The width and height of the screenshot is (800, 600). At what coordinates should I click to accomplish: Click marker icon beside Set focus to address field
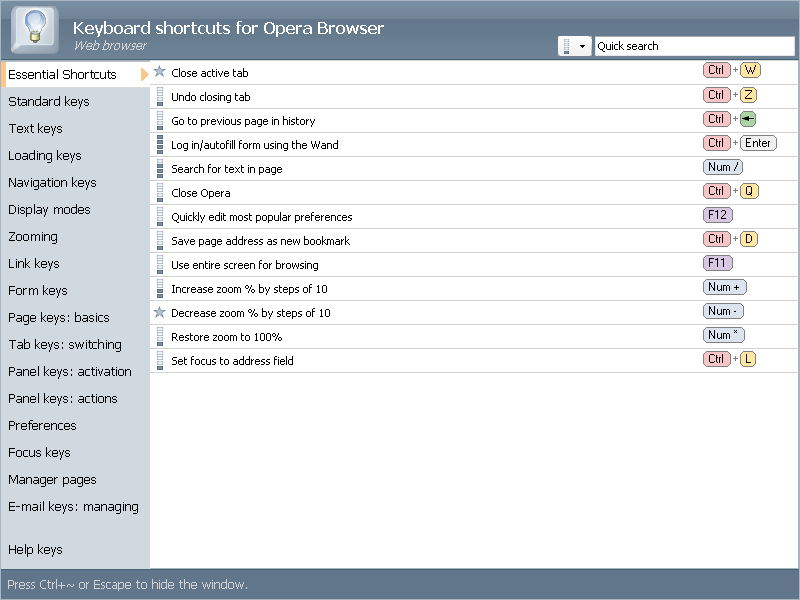(x=160, y=360)
